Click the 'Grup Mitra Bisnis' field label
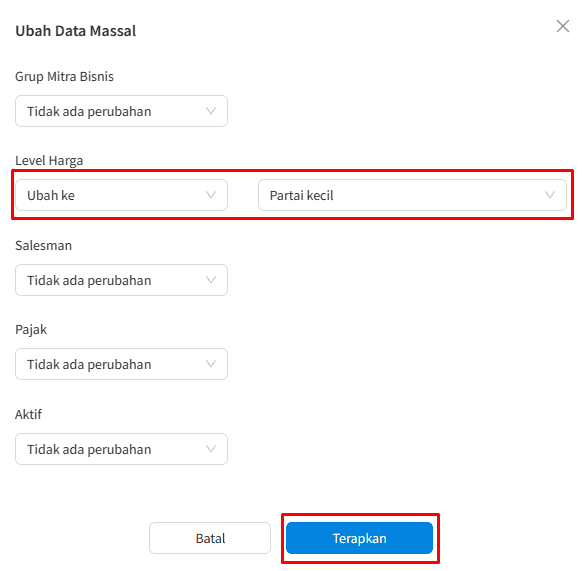The image size is (584, 571). (x=64, y=77)
